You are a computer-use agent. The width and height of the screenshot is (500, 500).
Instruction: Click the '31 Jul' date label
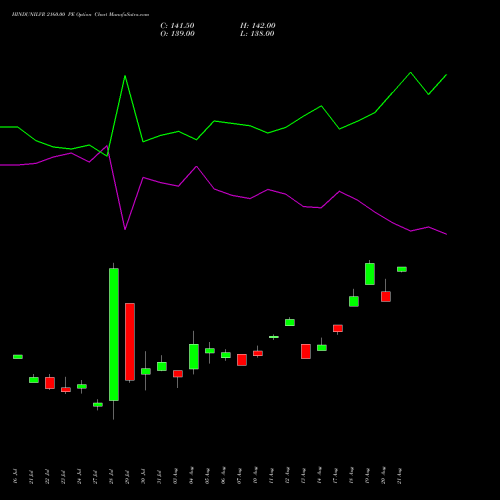159,477
